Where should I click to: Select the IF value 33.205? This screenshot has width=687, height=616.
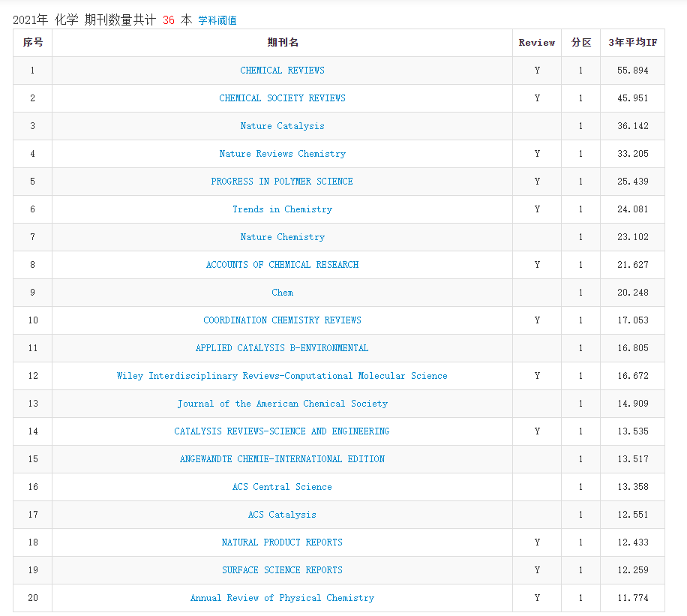(x=633, y=154)
